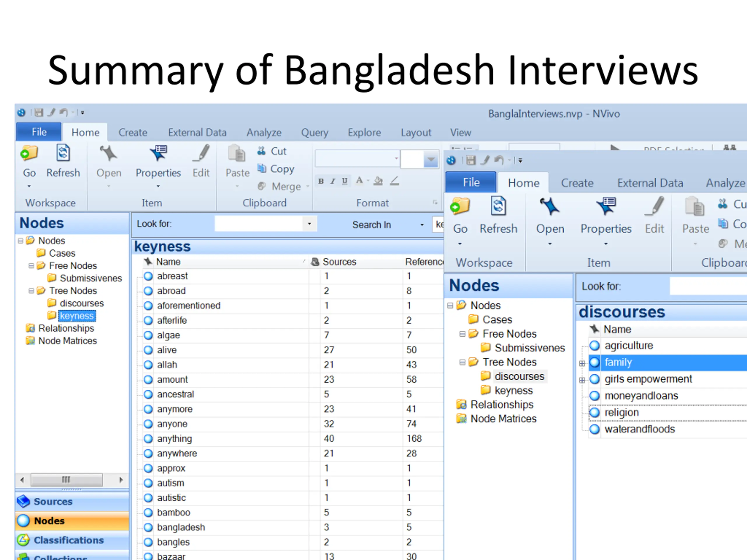Open the Sources navigation pane
This screenshot has height=560, width=747.
(x=72, y=501)
